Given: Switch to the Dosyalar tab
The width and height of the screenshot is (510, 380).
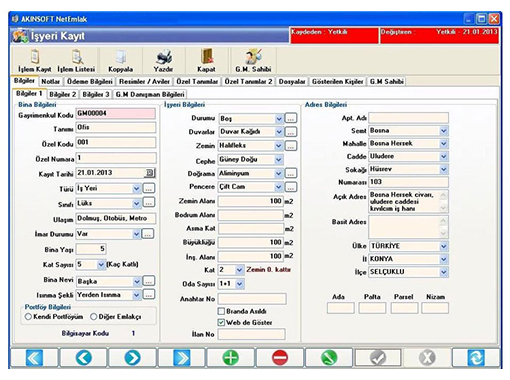Looking at the screenshot, I should click(292, 81).
